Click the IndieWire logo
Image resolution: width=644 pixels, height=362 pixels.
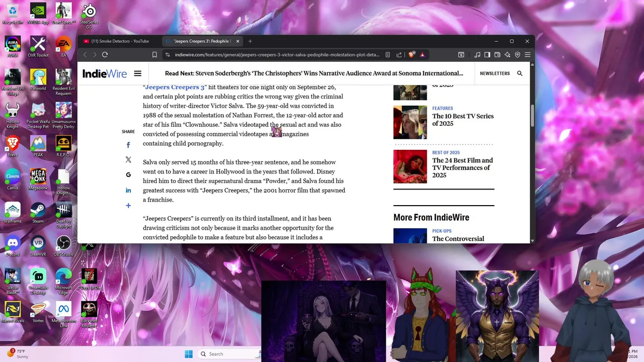point(105,73)
